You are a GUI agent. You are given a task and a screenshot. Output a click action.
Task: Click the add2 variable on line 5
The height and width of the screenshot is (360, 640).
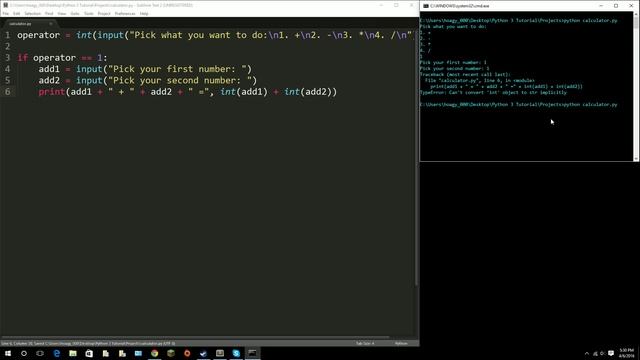[49, 80]
